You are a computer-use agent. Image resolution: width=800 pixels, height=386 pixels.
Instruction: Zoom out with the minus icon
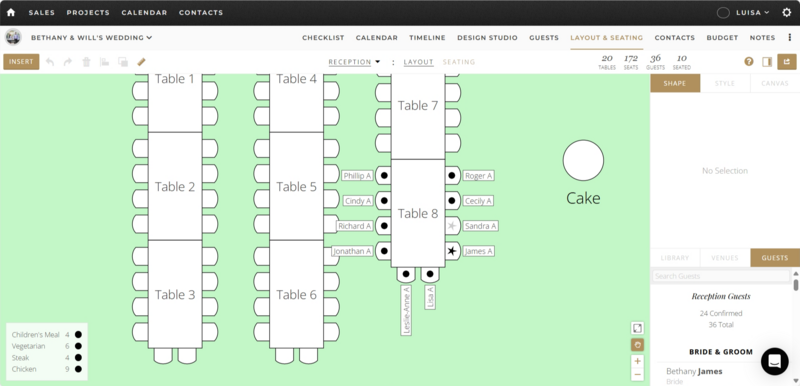(637, 374)
